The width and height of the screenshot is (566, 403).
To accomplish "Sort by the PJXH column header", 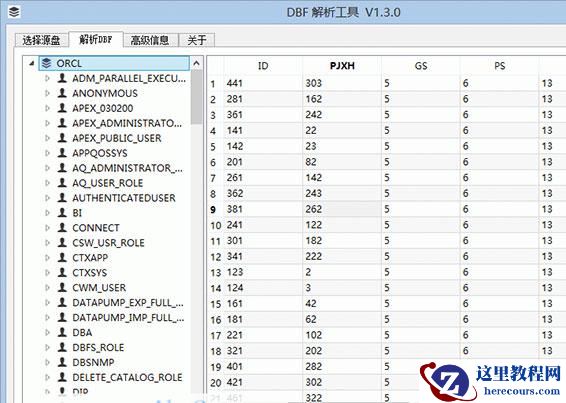I will click(342, 66).
